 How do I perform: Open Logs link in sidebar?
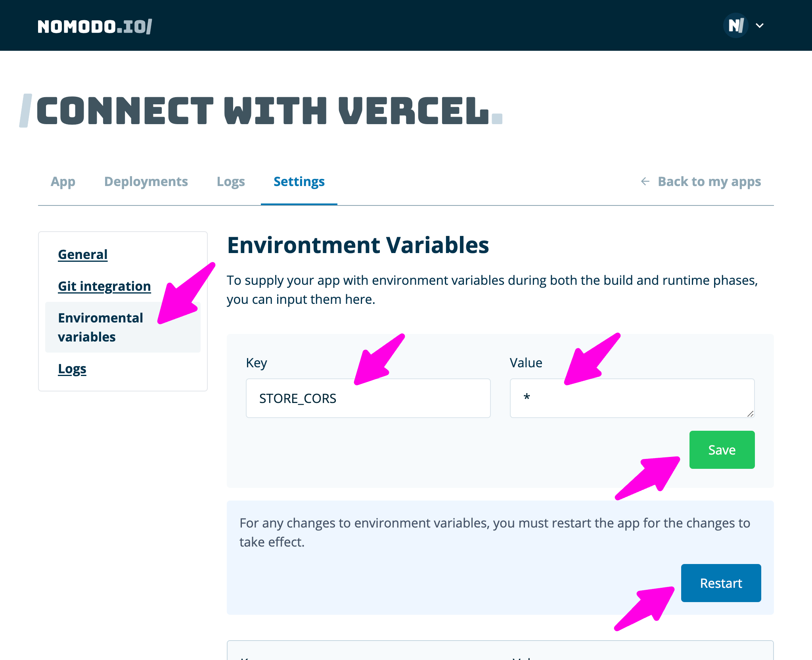click(x=72, y=369)
